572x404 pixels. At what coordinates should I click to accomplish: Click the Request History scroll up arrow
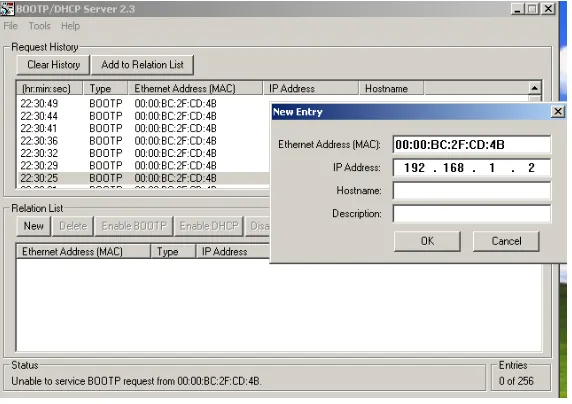(534, 88)
